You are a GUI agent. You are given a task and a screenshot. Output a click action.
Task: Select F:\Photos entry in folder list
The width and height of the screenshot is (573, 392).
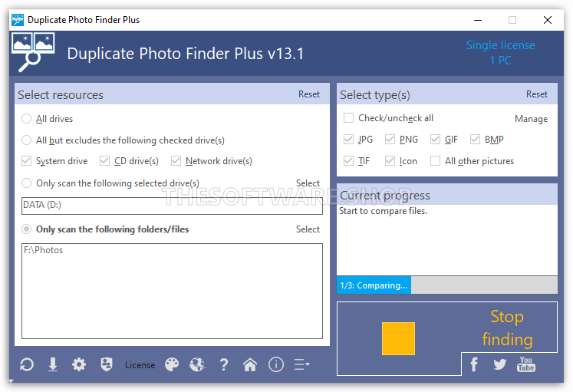click(44, 250)
